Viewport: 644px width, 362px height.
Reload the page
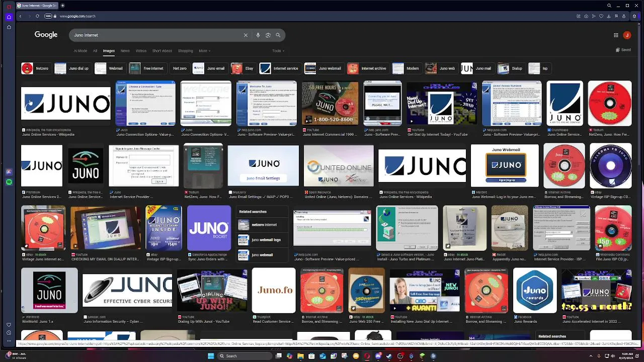tap(37, 16)
